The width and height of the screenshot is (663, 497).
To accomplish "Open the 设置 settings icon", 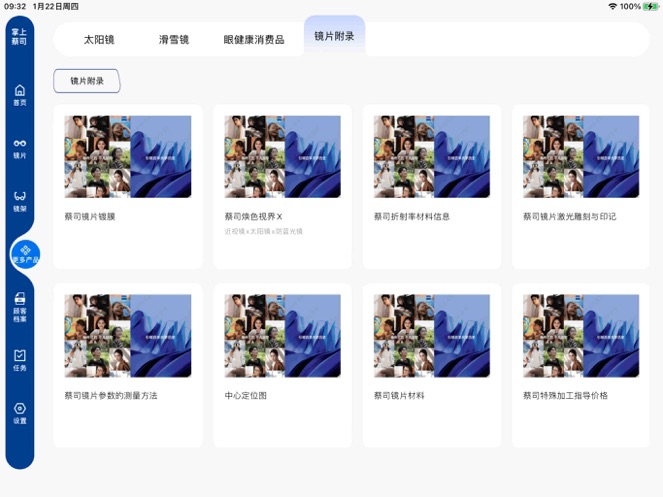I will (19, 414).
